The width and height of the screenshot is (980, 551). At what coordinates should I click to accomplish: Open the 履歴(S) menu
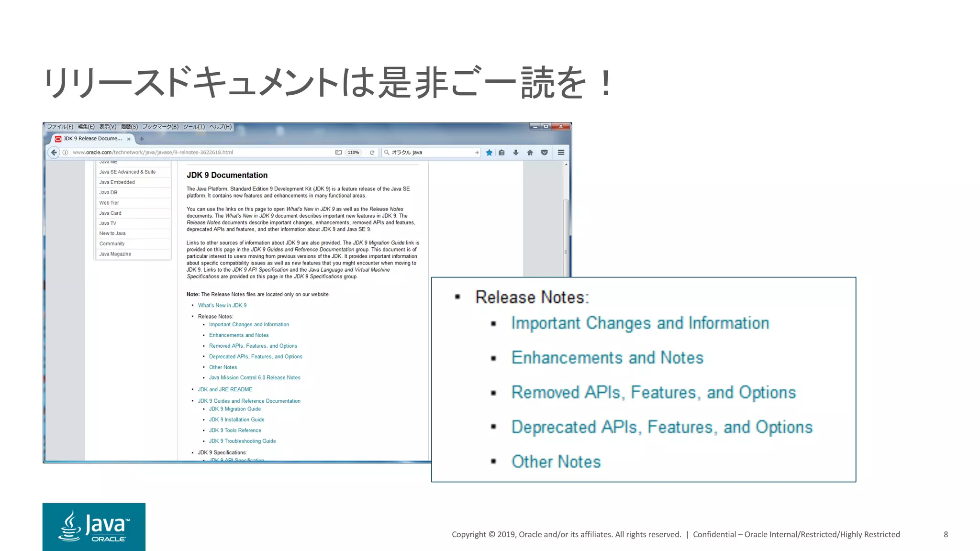(x=129, y=127)
